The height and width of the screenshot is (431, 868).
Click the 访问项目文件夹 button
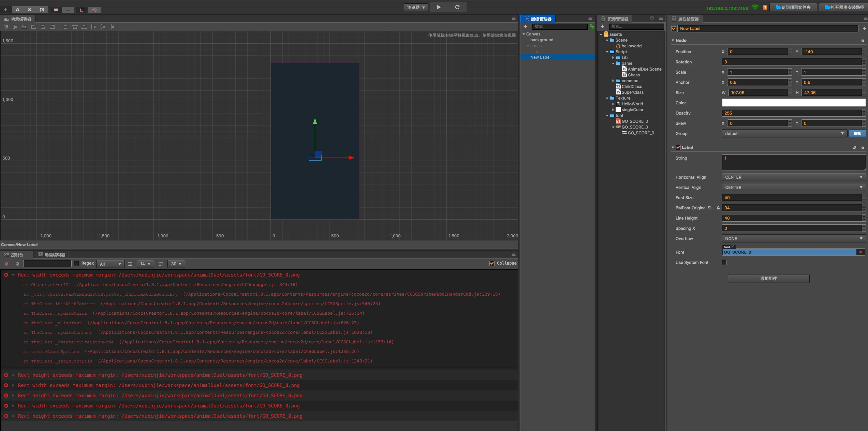click(793, 7)
